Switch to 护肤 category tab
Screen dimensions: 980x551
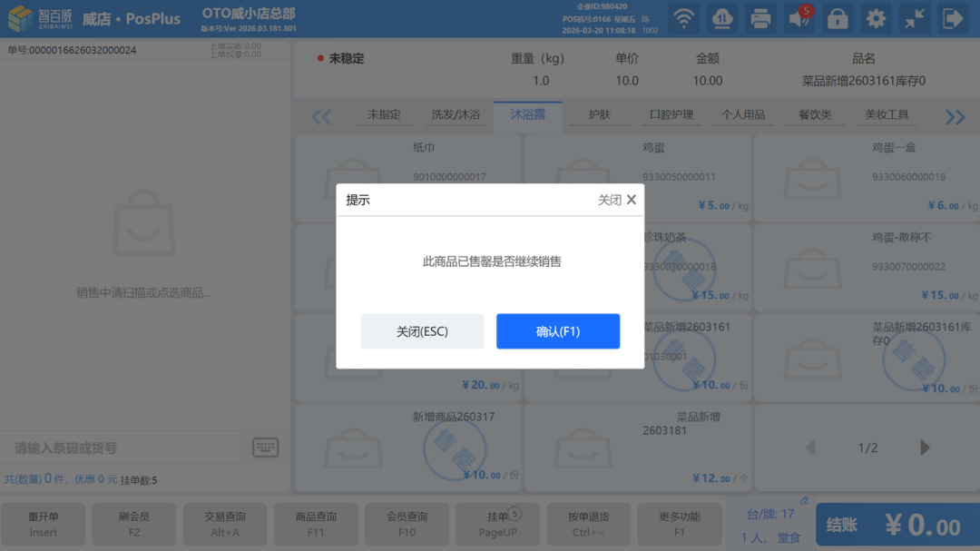[600, 115]
